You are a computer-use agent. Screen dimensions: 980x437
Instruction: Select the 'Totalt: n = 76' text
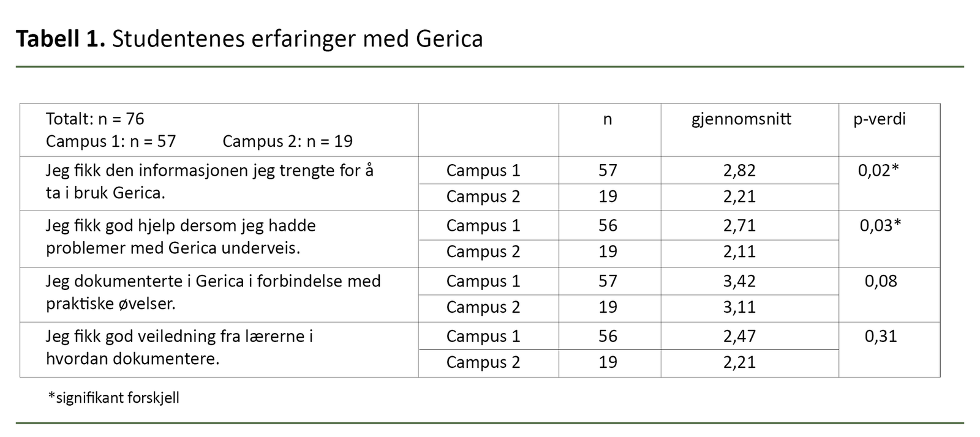coord(95,119)
